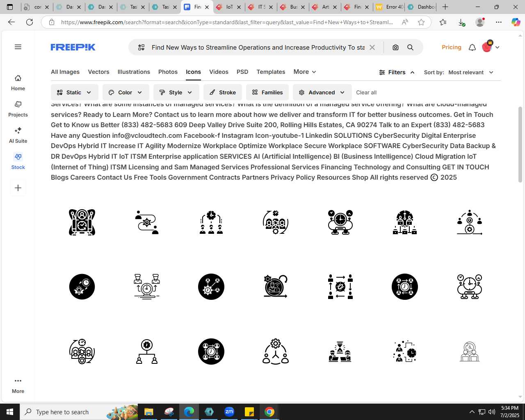525x420 pixels.
Task: Search by image using camera icon
Action: (x=395, y=48)
